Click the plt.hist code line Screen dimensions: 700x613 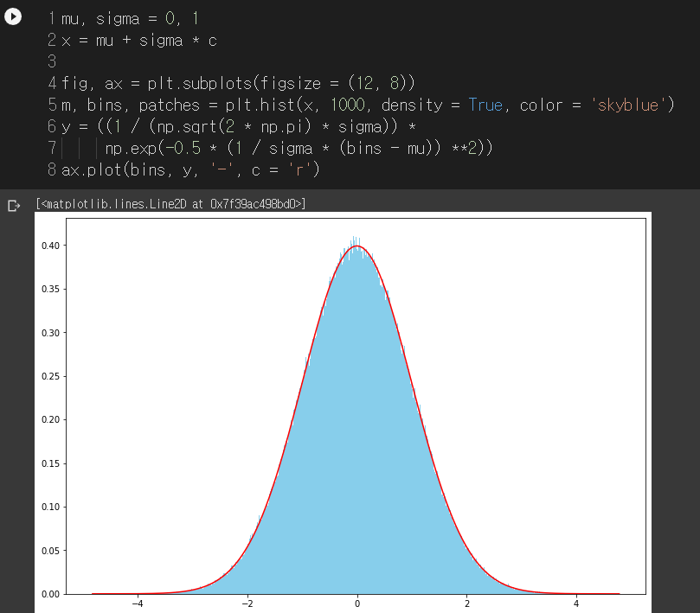pos(368,105)
